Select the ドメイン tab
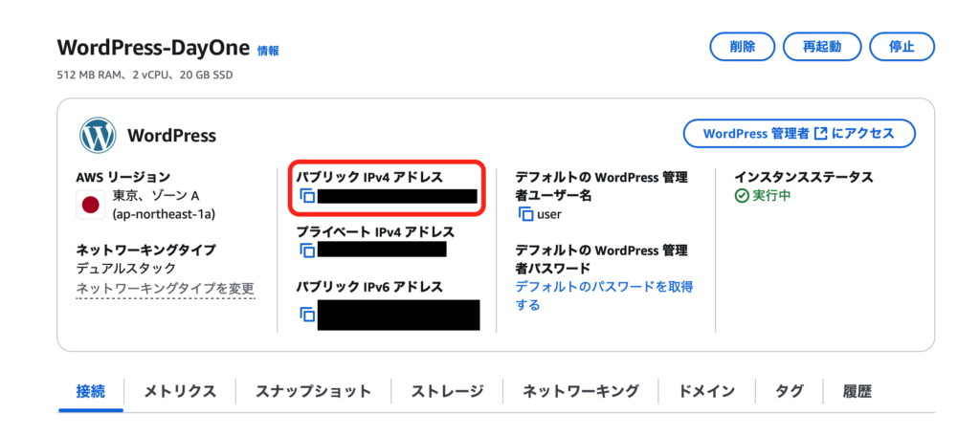 706,392
